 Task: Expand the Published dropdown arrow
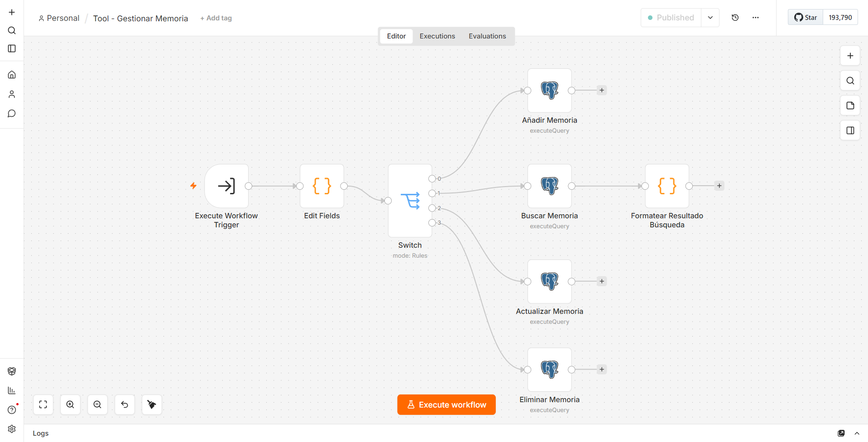tap(710, 18)
